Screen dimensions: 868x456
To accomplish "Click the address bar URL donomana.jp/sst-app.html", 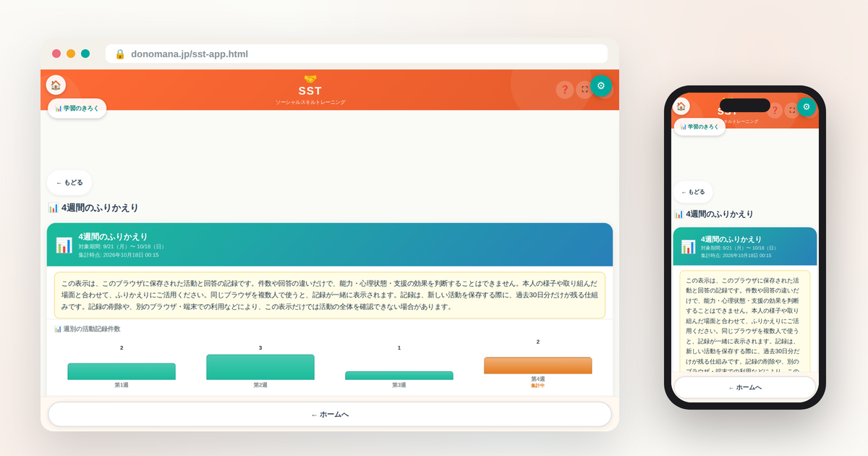I will click(x=190, y=54).
